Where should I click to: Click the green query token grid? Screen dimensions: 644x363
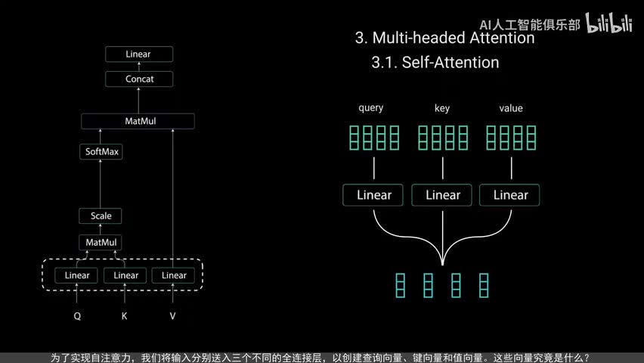[x=374, y=137]
